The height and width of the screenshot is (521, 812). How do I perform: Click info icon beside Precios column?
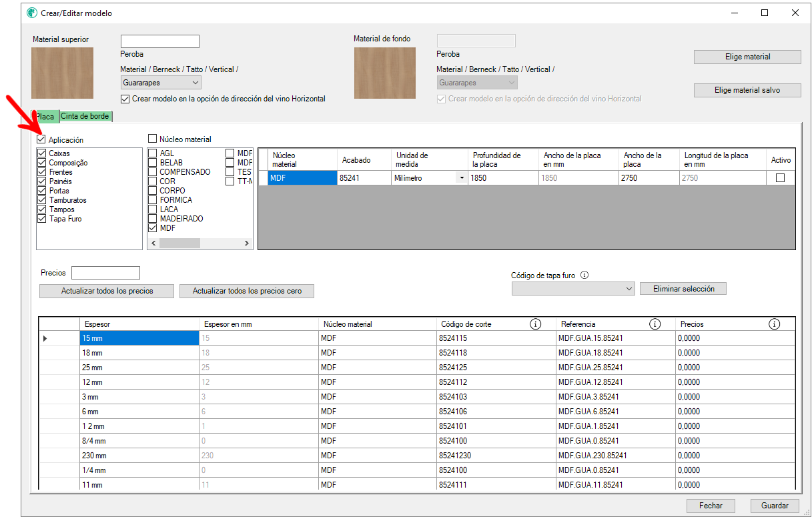point(774,324)
